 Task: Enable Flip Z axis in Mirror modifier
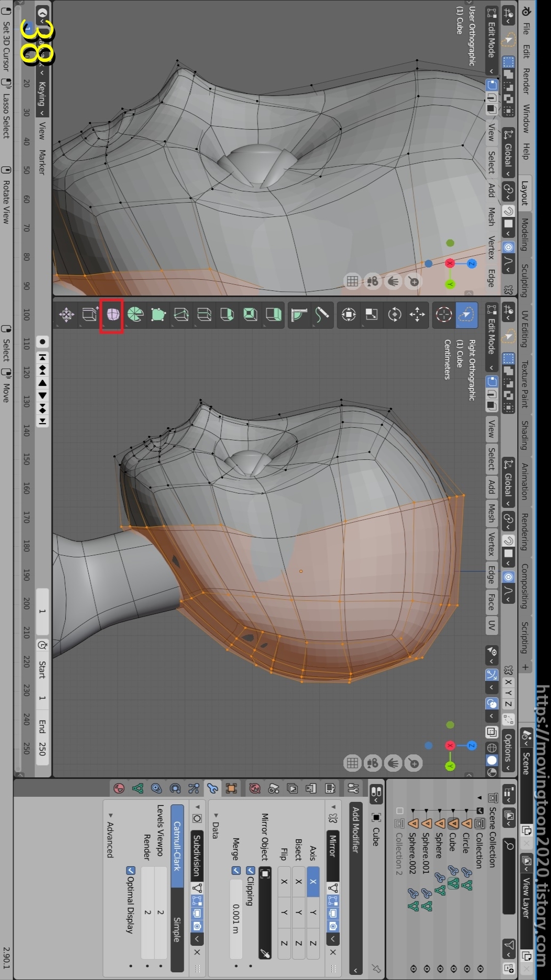284,943
